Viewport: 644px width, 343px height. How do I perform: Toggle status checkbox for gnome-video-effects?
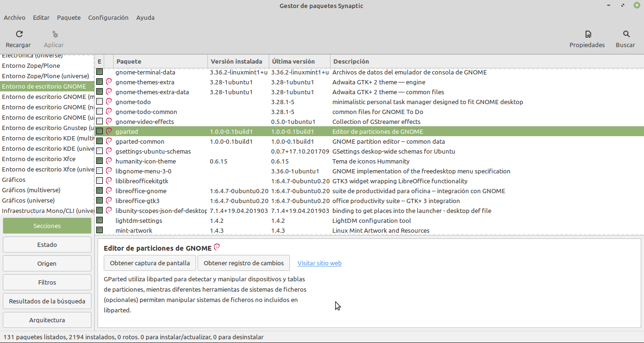99,122
